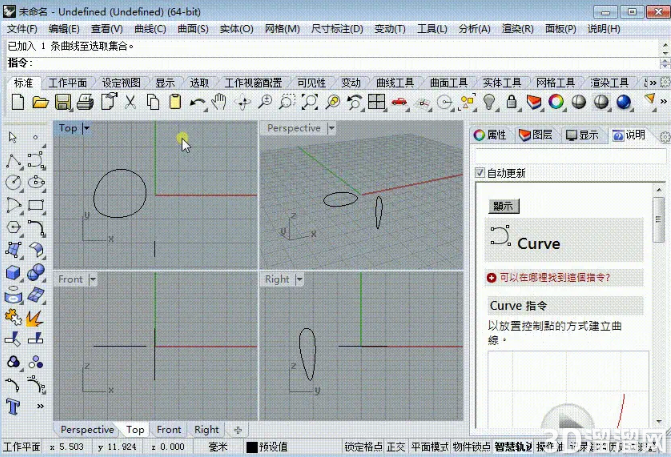The width and height of the screenshot is (671, 457).
Task: Select the arrow pointer tool in sidebar
Action: (13, 137)
